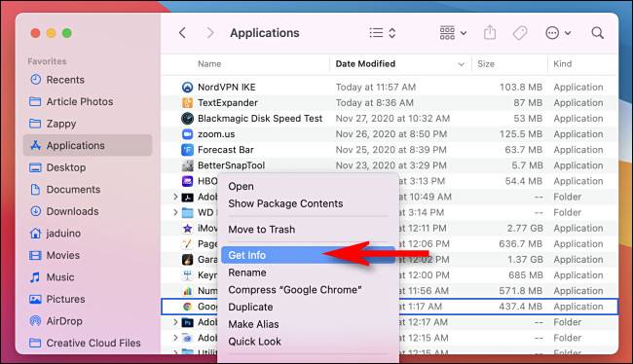This screenshot has height=364, width=633.
Task: Click the Numbers chart icon
Action: (187, 291)
